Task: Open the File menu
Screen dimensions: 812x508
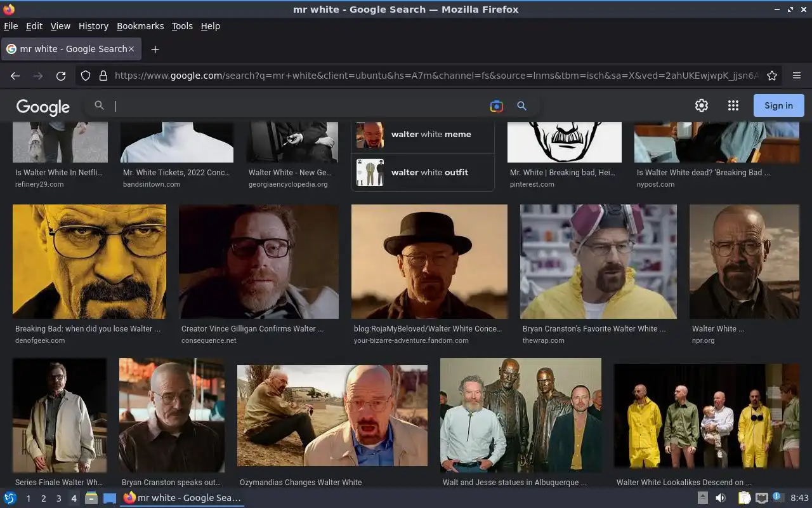Action: click(x=11, y=26)
